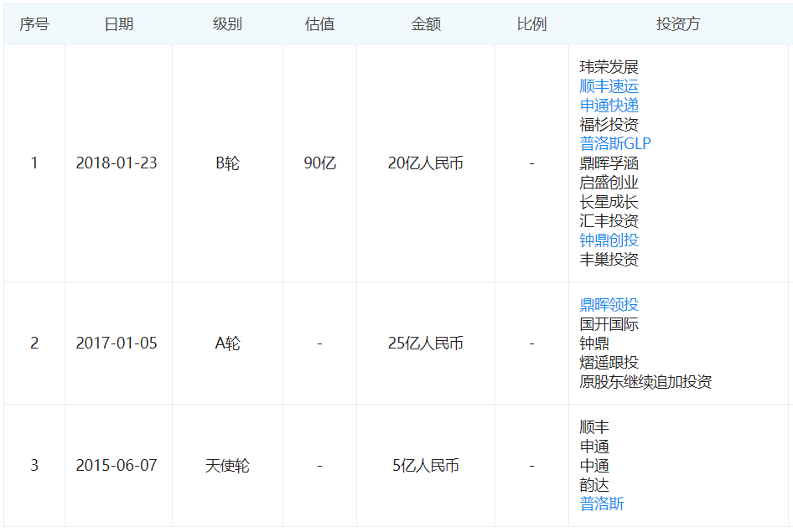Click investor 熠遥跟投
The image size is (793, 532).
(x=609, y=362)
